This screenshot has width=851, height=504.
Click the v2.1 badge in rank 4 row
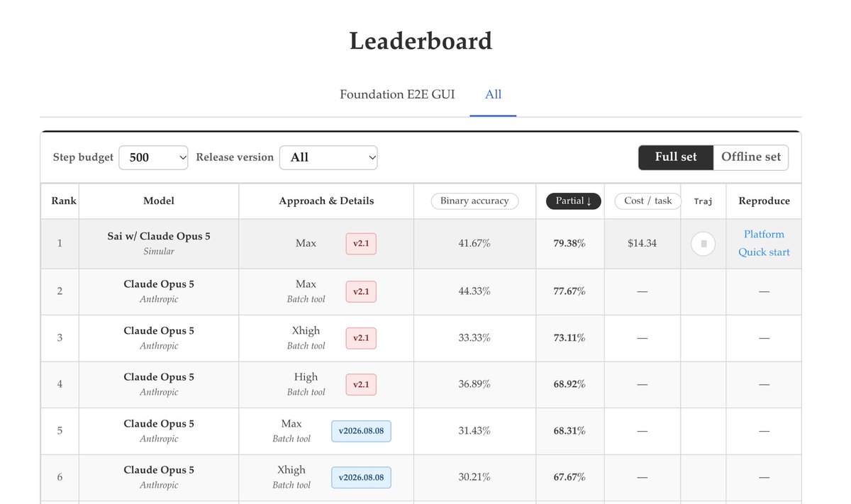[x=361, y=384]
